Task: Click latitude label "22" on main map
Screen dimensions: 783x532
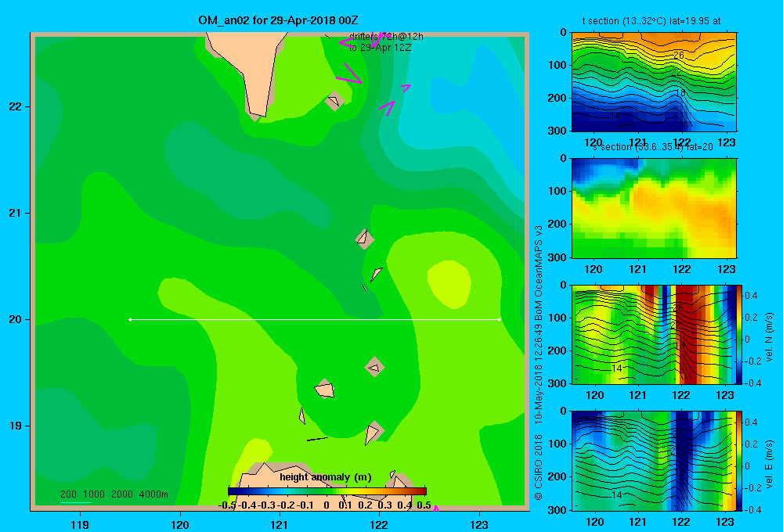Action: tap(16, 107)
